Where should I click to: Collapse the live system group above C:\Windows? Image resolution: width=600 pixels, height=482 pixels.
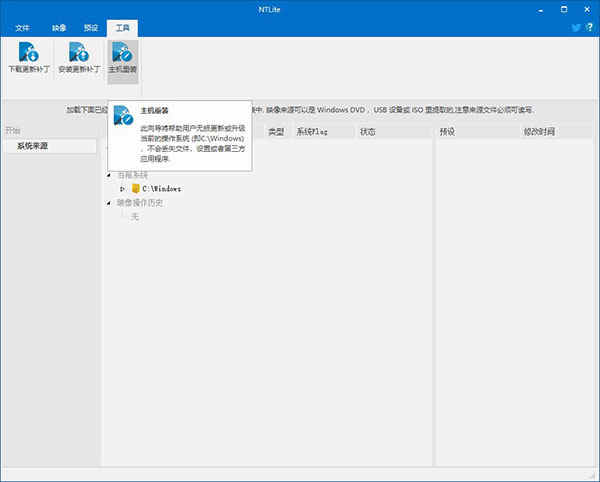(x=109, y=175)
